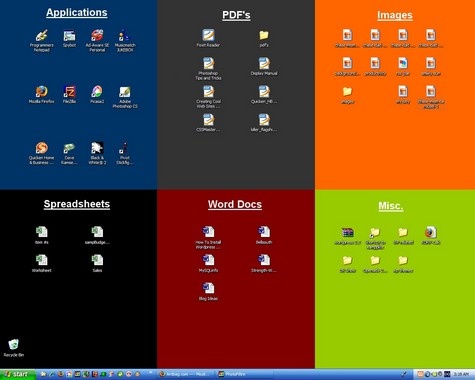The width and height of the screenshot is (475, 380).
Task: Select the Adobe Photoshop CS shortcut
Action: 125,97
